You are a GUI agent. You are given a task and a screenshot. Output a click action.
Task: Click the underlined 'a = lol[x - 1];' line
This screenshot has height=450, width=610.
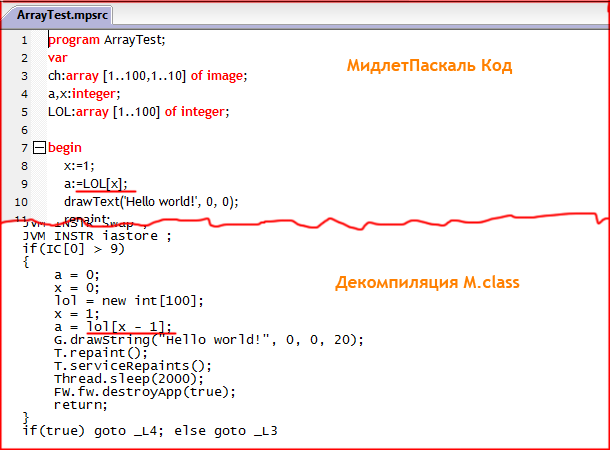click(x=113, y=327)
